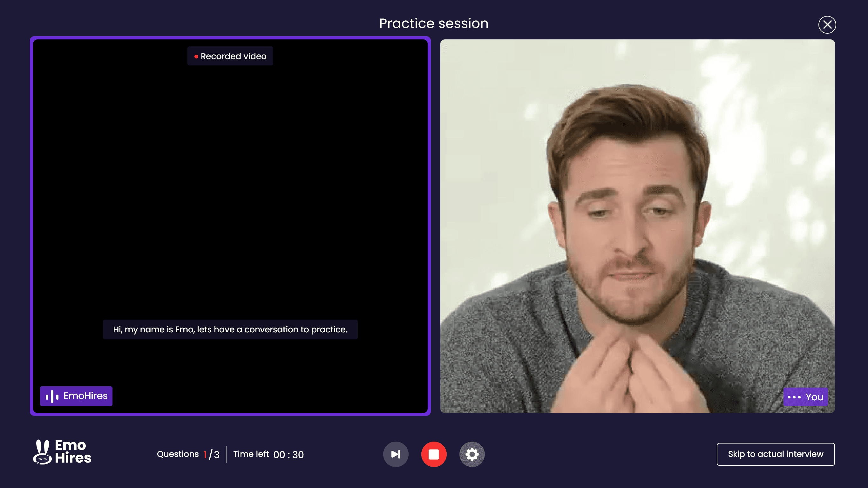Click the EmoHires speaker badge
868x488 pixels.
pos(76,396)
